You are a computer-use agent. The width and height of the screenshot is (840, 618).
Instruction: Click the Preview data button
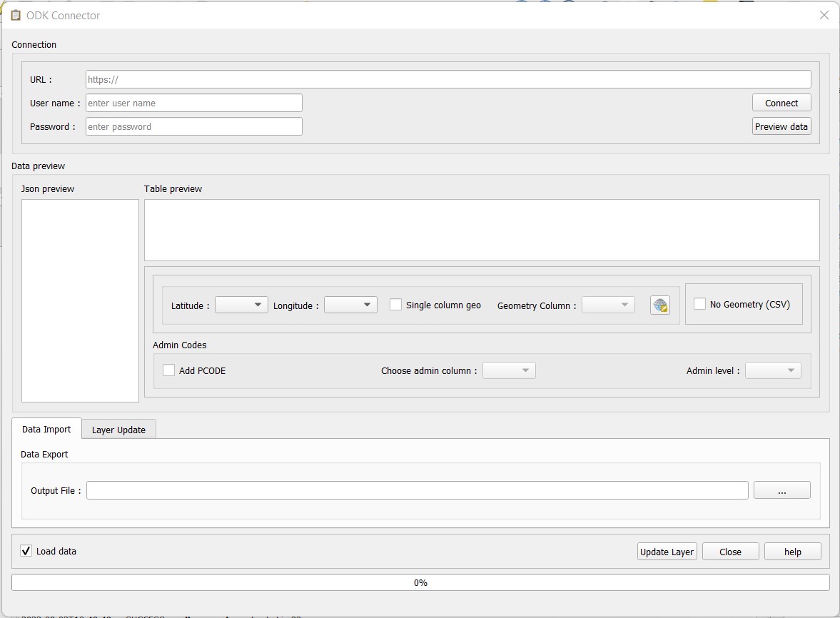781,126
